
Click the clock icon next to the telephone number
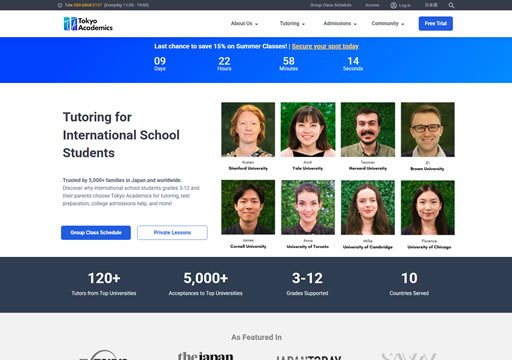click(x=60, y=5)
